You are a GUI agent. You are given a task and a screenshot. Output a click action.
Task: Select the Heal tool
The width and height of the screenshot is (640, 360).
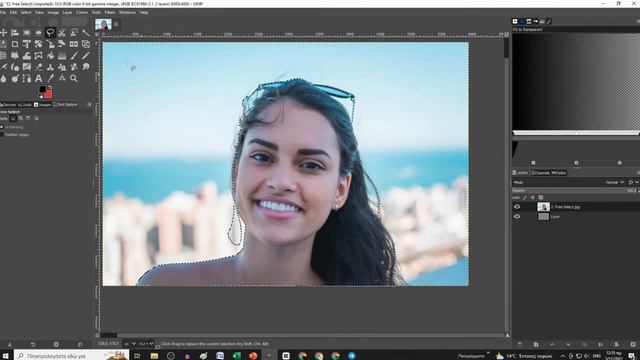point(74,67)
